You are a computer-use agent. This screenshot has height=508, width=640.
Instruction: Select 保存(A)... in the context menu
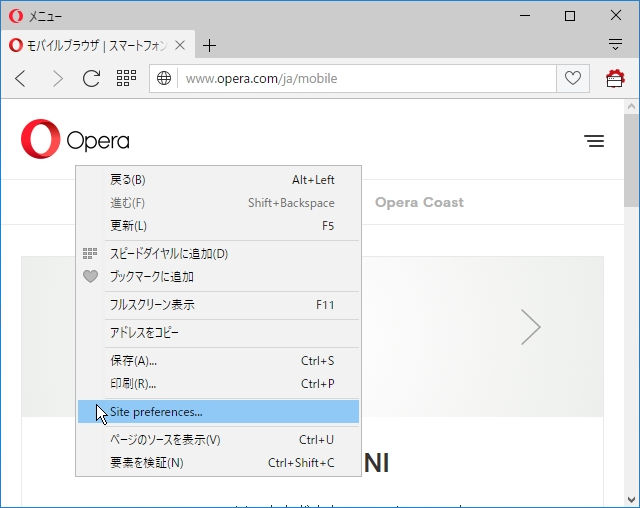(x=218, y=361)
